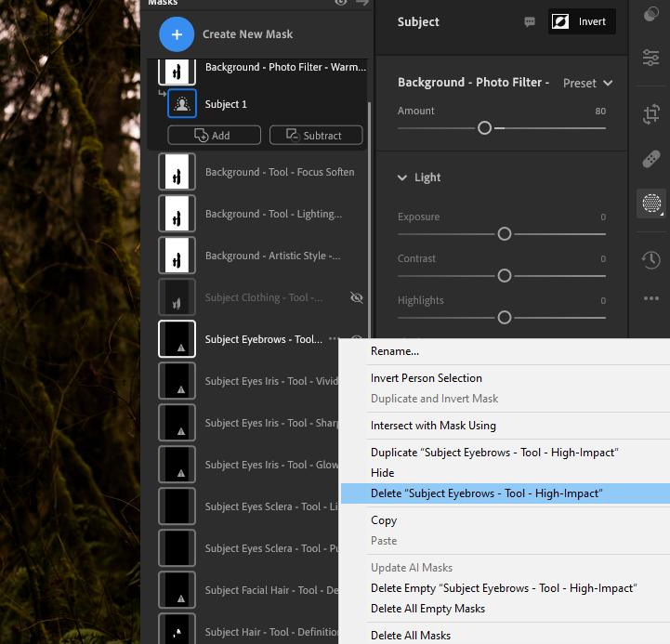Collapse the Light section
The image size is (670, 644).
(403, 177)
